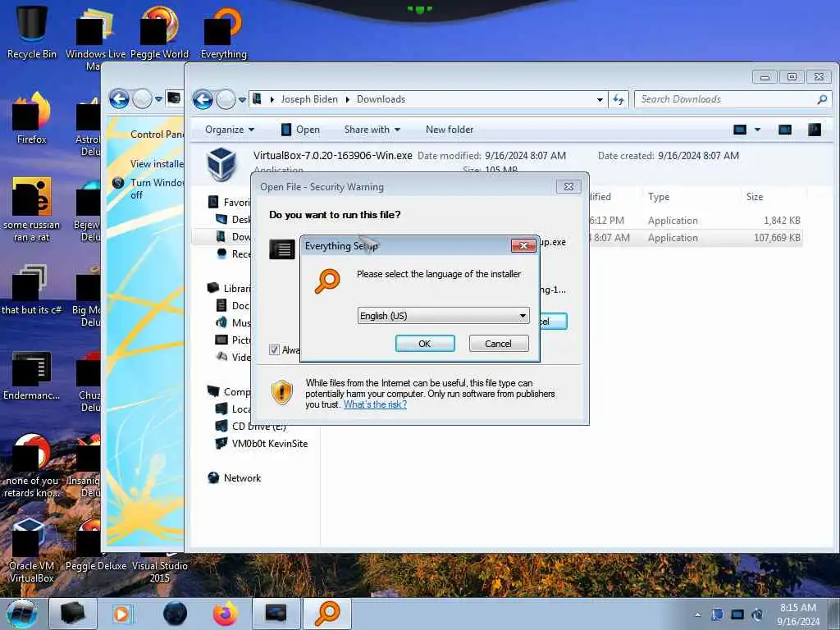This screenshot has height=630, width=840.
Task: Open the 'that but its c#' desktop icon
Action: (x=32, y=290)
